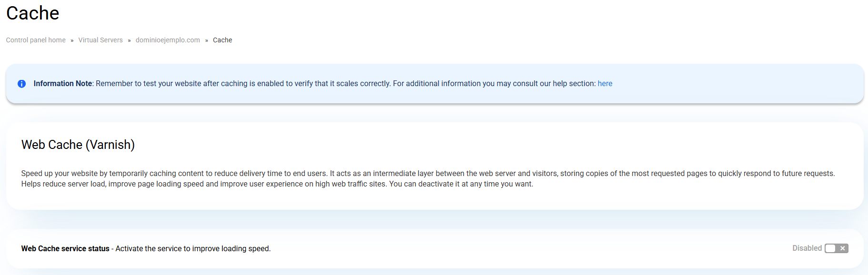Screen dimensions: 868x275
Task: Click the Web Cache (Varnish) heading
Action: tap(78, 145)
